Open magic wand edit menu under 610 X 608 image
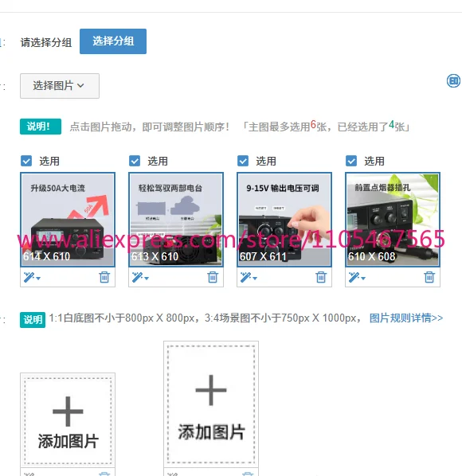Image resolution: width=462 pixels, height=476 pixels. tap(357, 277)
